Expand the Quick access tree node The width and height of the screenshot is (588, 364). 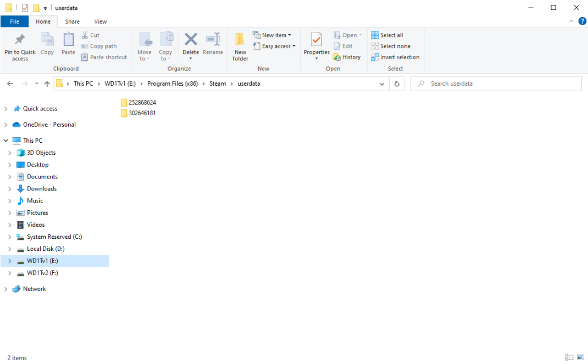point(6,109)
